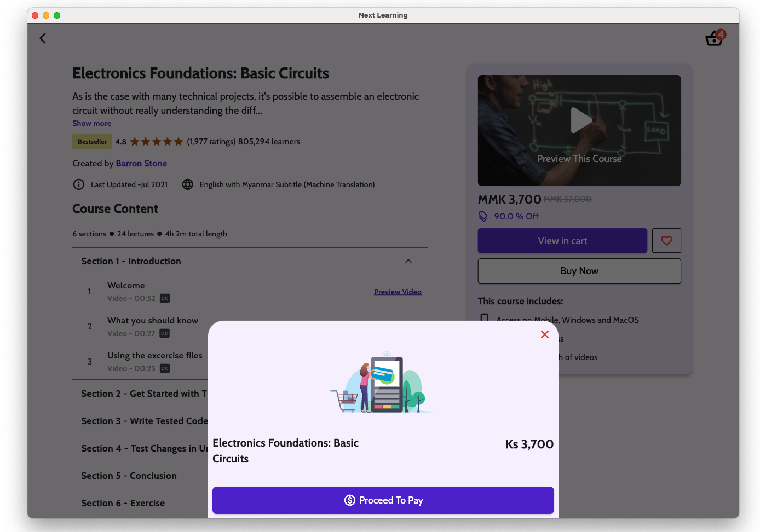Viewport: 760px width, 532px height.
Task: Click the CC icon on Welcome lecture
Action: click(x=165, y=298)
